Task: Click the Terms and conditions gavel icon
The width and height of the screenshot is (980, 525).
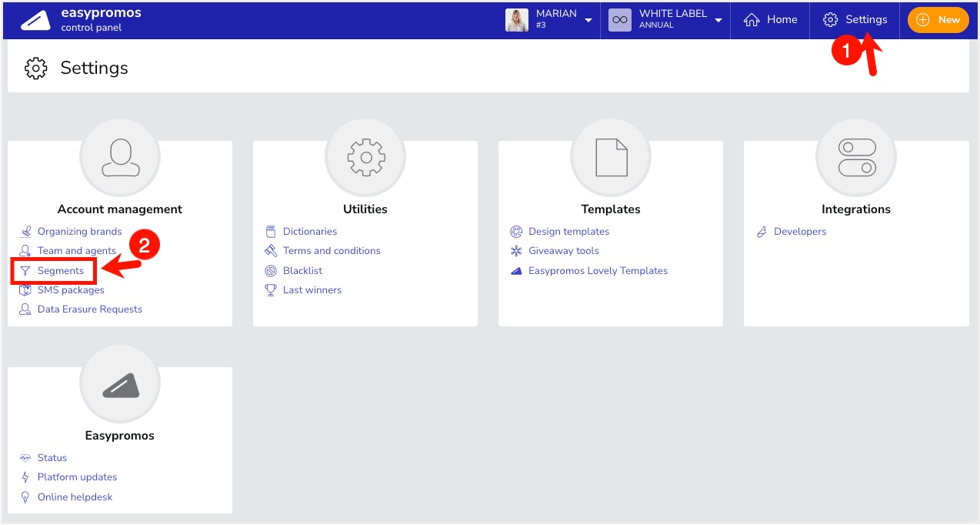Action: pos(271,250)
